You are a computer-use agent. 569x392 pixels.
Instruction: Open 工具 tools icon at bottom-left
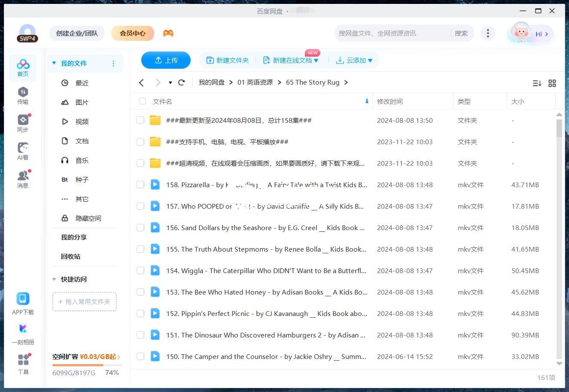click(x=23, y=363)
